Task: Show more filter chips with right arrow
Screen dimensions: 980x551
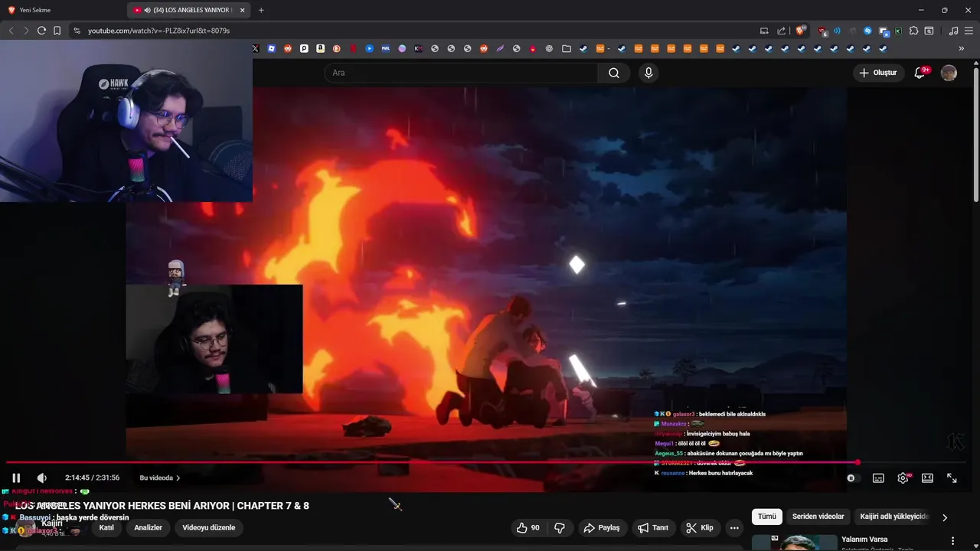Action: pos(944,517)
